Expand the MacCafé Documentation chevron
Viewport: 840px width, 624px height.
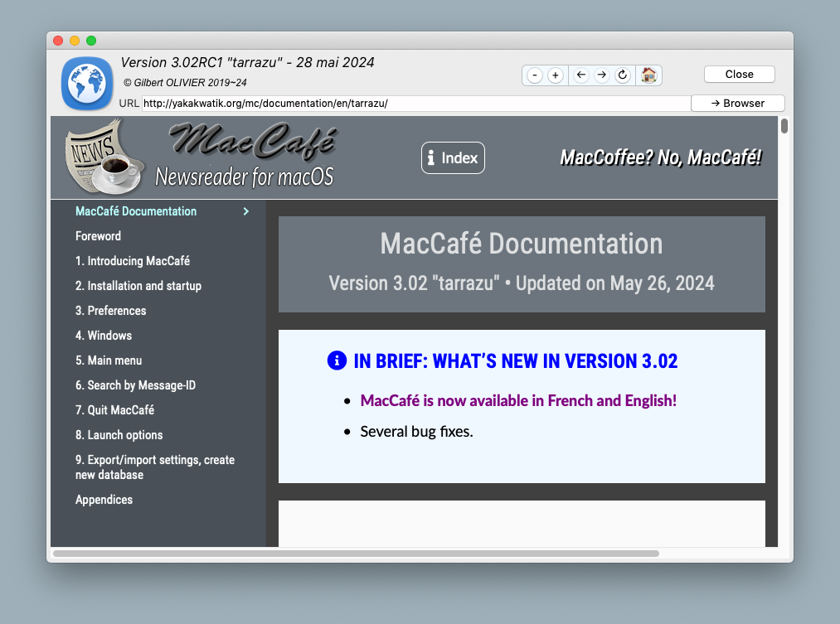pyautogui.click(x=245, y=211)
